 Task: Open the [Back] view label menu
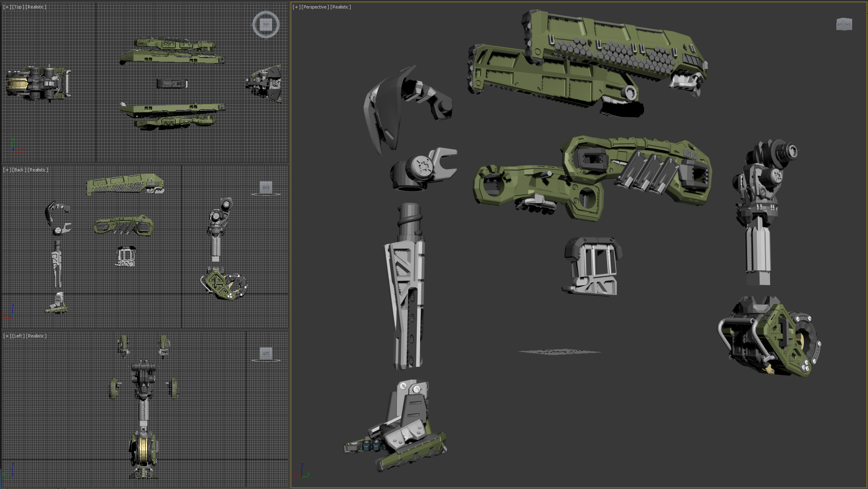(x=19, y=170)
